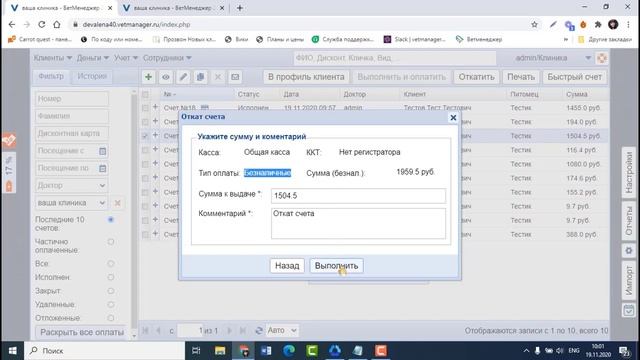This screenshot has height=360, width=640.
Task: Open Word from taskbar
Action: 266,351
